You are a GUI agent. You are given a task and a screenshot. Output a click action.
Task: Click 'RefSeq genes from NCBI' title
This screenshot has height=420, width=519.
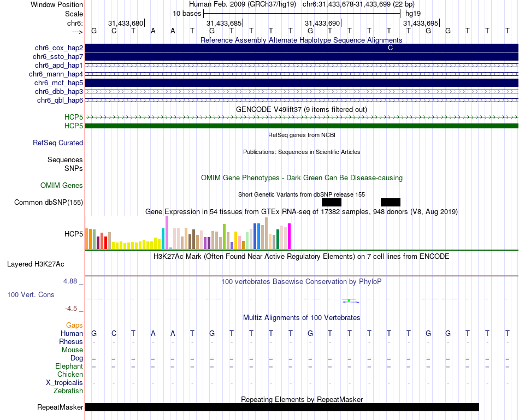pyautogui.click(x=302, y=135)
